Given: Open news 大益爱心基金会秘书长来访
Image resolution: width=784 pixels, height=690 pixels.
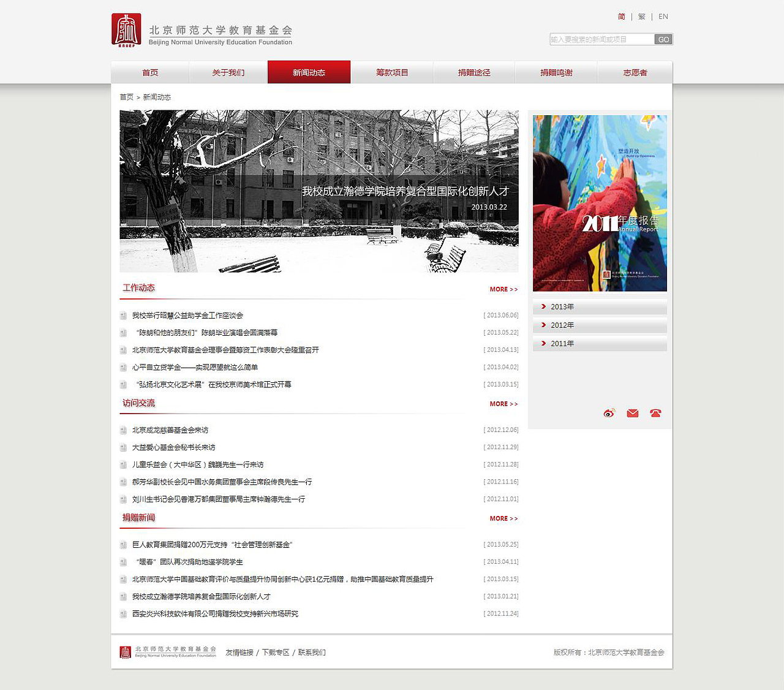Looking at the screenshot, I should tap(174, 447).
